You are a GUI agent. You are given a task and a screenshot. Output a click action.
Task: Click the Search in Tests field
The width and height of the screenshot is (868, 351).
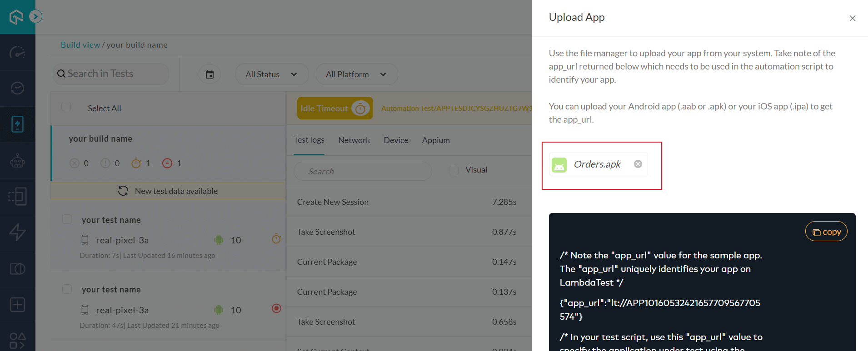tap(111, 74)
